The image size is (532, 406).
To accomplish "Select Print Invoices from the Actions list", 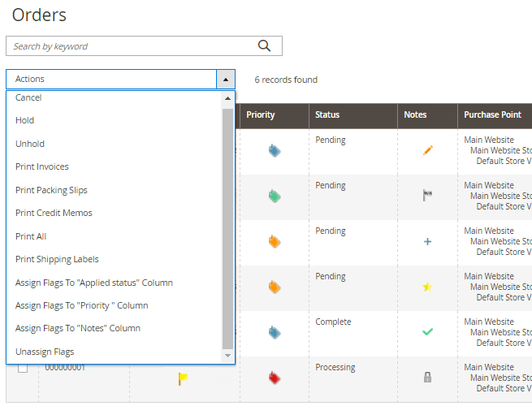I will 42,166.
